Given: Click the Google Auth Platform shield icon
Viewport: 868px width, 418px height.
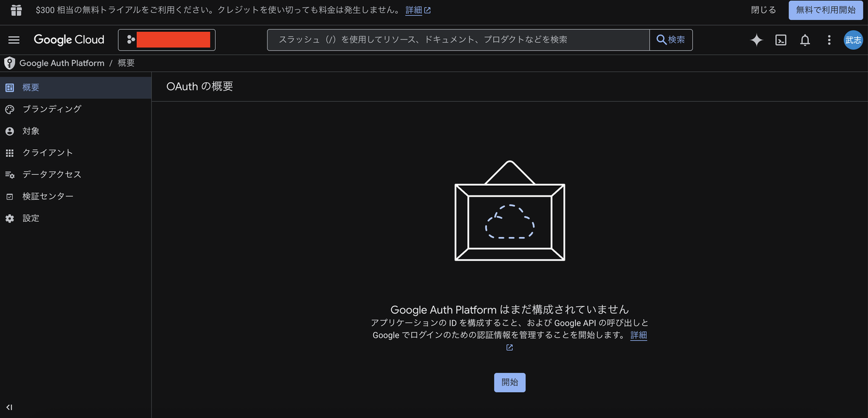Looking at the screenshot, I should [x=9, y=63].
